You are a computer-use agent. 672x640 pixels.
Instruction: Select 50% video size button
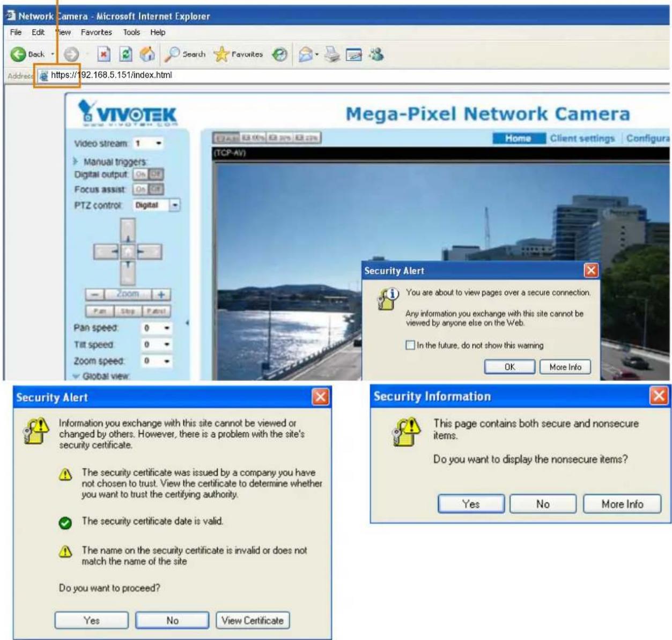tap(279, 138)
